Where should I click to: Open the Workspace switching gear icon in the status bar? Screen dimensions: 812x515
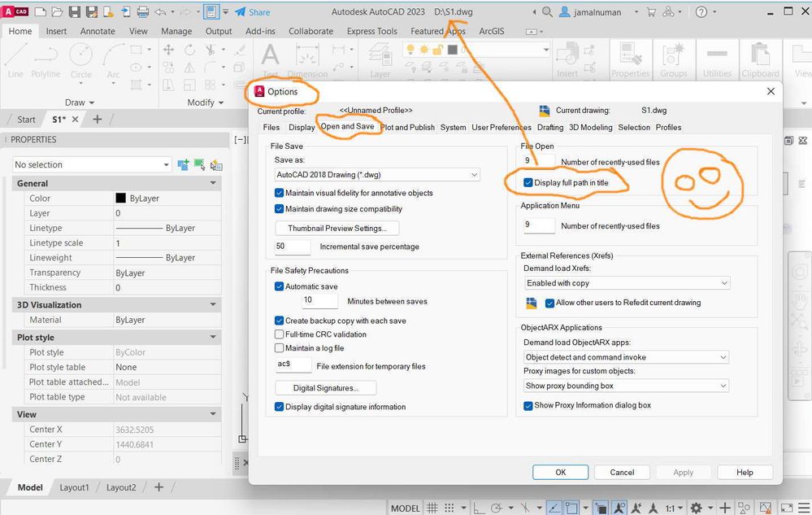point(697,508)
